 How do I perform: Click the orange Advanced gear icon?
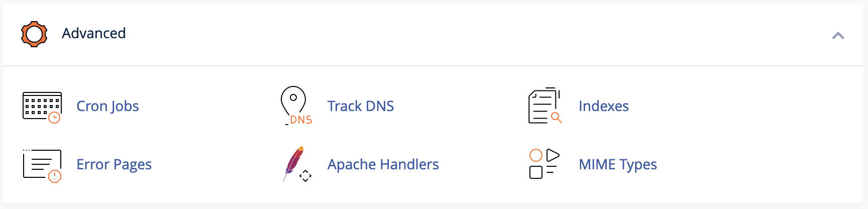(34, 34)
